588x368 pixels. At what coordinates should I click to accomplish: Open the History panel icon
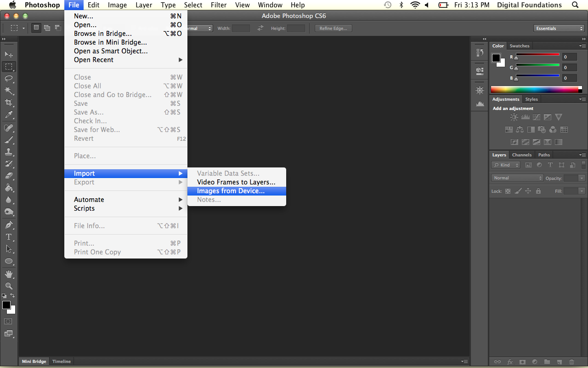coord(480,52)
